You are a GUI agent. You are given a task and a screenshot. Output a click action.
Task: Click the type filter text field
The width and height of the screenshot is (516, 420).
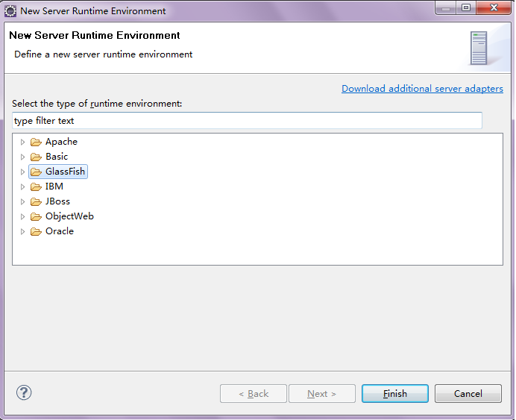247,120
